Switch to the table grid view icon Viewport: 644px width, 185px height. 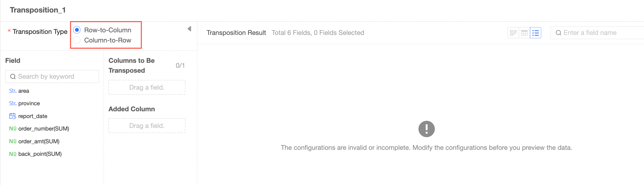pyautogui.click(x=524, y=33)
